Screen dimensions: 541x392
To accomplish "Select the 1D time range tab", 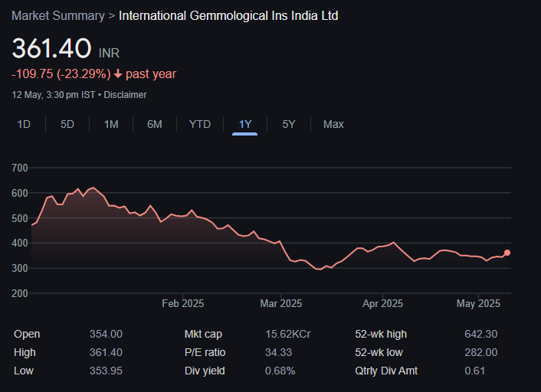I will 24,124.
